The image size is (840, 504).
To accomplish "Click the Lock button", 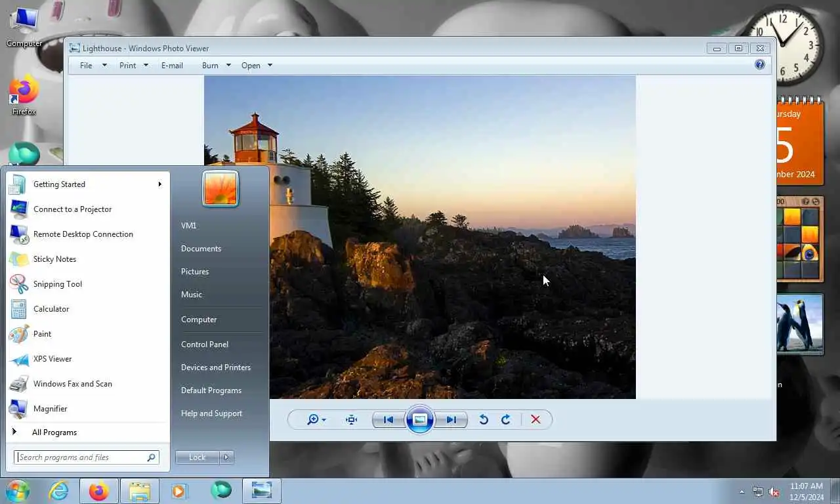I will pyautogui.click(x=197, y=457).
